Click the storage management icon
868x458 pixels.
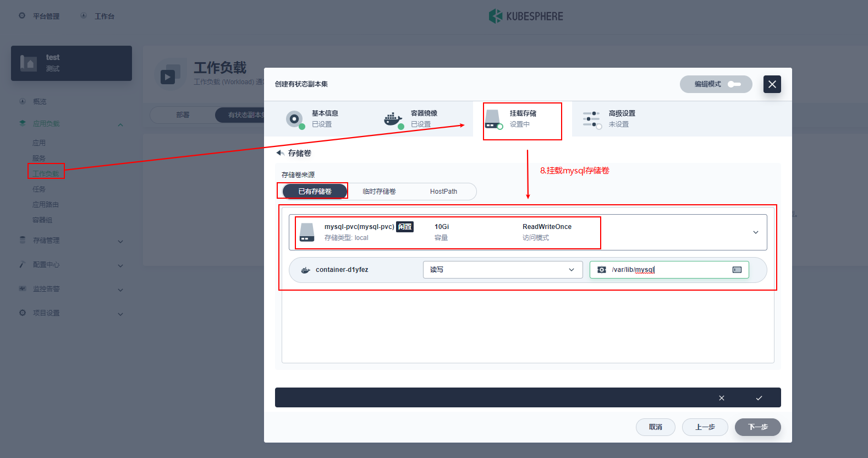[23, 240]
